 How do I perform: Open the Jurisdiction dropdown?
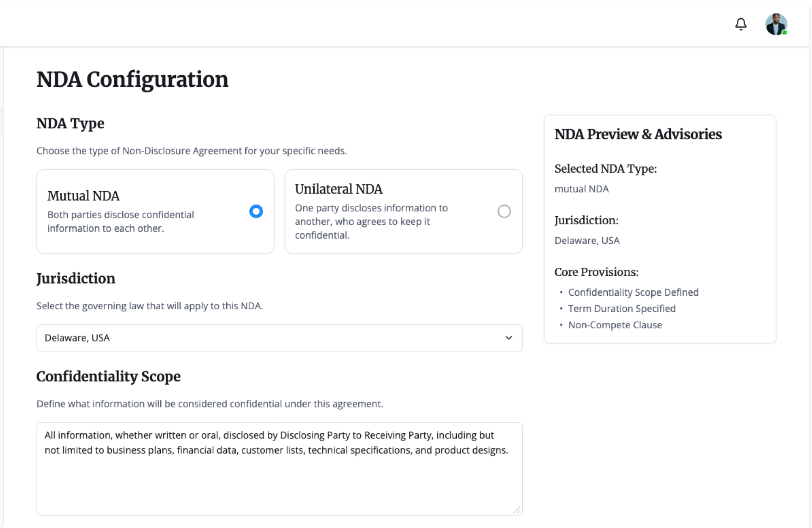279,338
